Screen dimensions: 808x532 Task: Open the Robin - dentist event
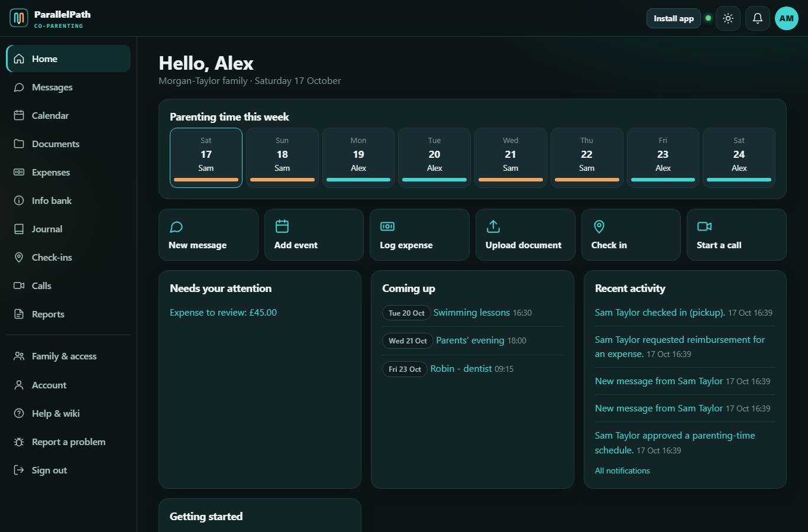pyautogui.click(x=461, y=369)
